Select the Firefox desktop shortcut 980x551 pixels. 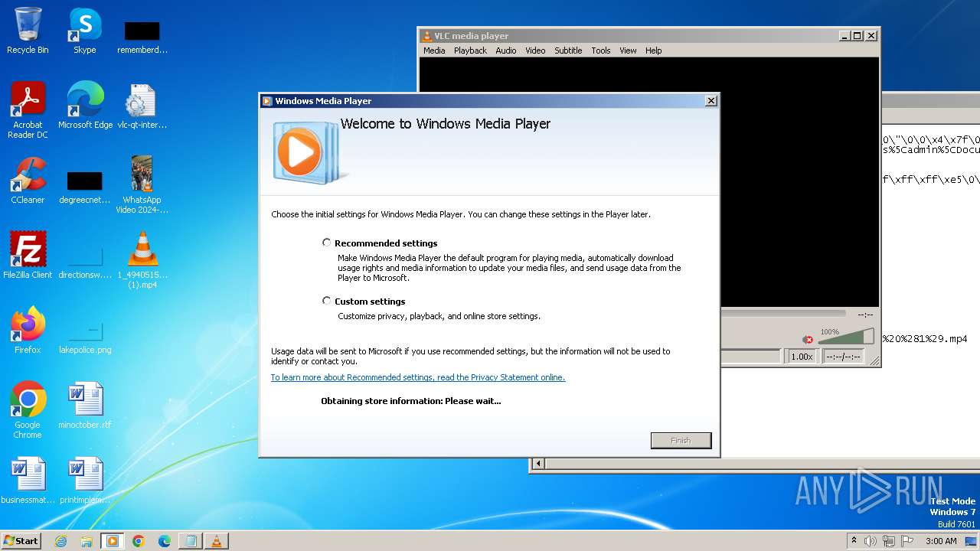coord(28,331)
